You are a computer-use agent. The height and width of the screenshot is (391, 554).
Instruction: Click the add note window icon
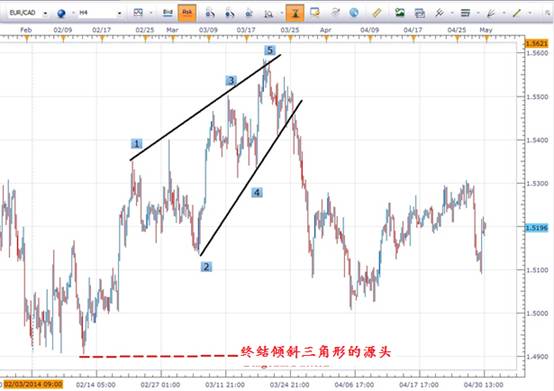(x=314, y=13)
